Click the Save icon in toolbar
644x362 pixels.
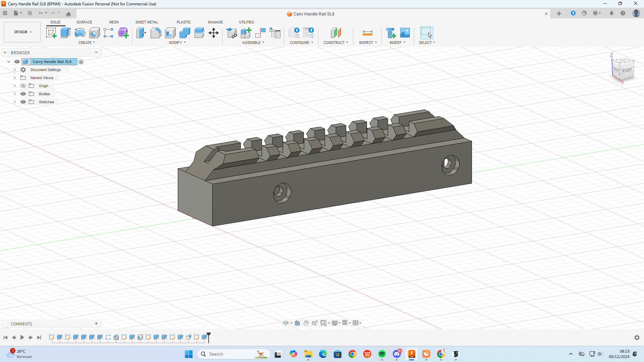tap(30, 13)
